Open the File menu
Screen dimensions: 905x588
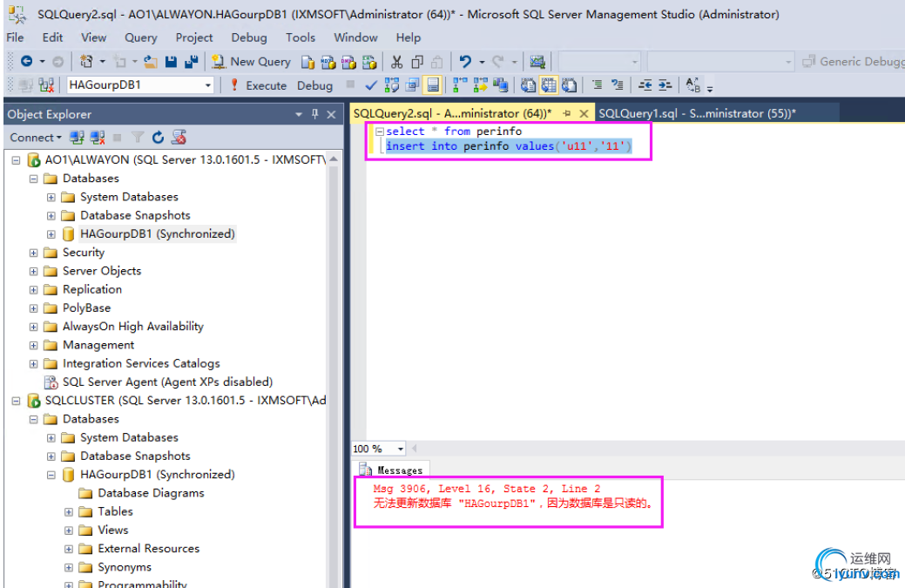15,37
